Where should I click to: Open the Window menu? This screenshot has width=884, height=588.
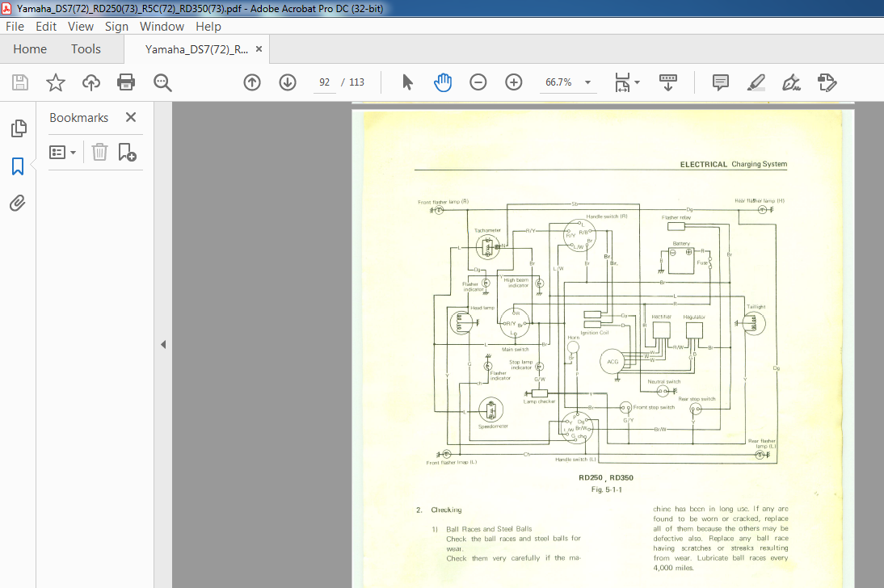[162, 27]
